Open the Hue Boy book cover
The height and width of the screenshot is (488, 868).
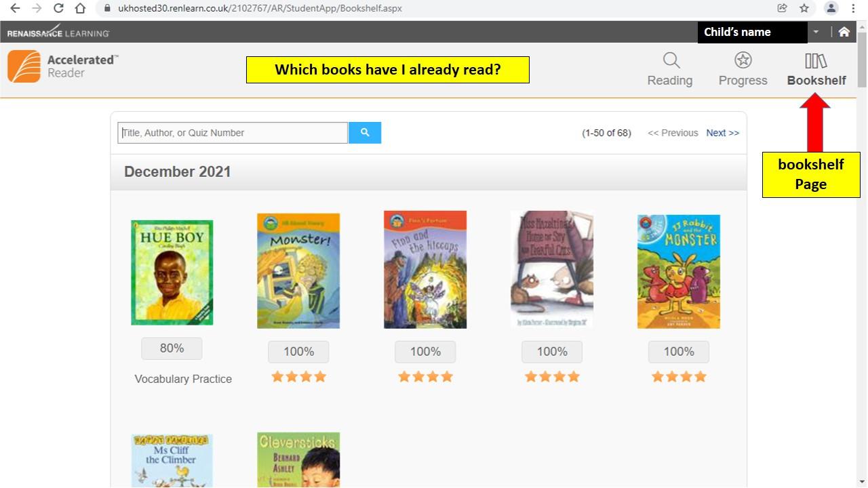coord(172,272)
